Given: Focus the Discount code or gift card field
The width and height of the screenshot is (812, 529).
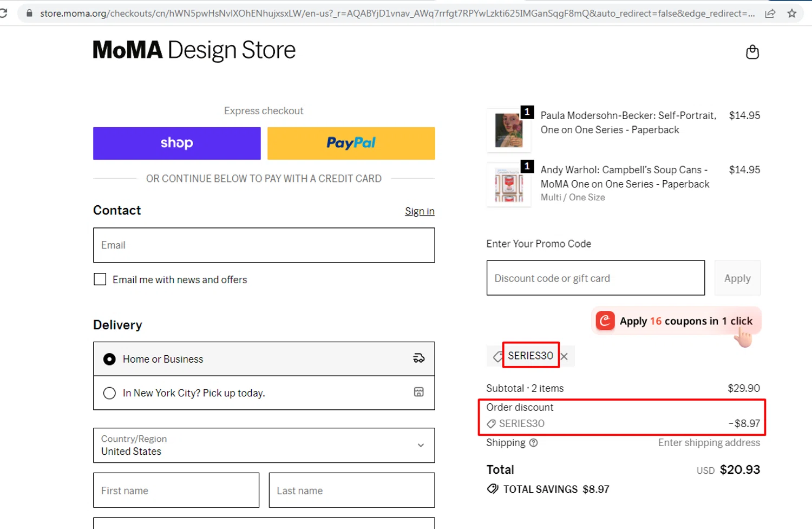Looking at the screenshot, I should point(595,278).
